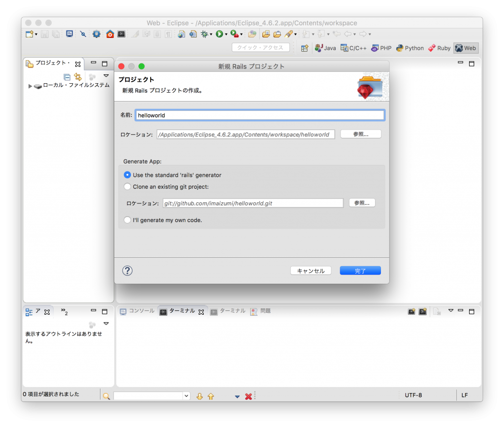Click the orange home toolbar icon
This screenshot has width=504, height=427.
pyautogui.click(x=110, y=34)
